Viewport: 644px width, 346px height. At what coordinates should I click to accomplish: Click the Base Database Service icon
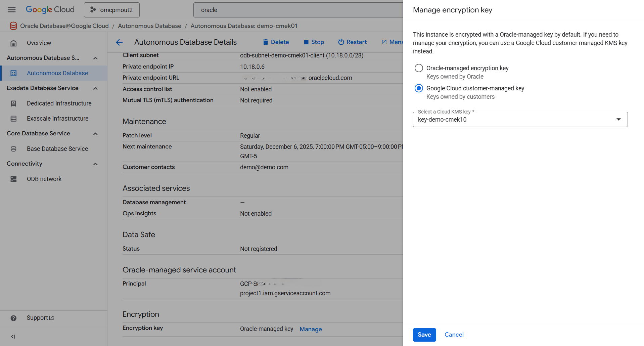(x=13, y=149)
